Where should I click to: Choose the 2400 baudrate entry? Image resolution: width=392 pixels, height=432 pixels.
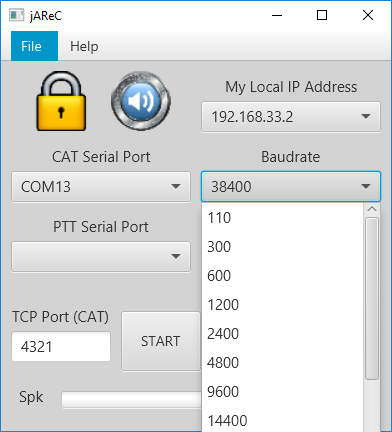click(x=283, y=334)
